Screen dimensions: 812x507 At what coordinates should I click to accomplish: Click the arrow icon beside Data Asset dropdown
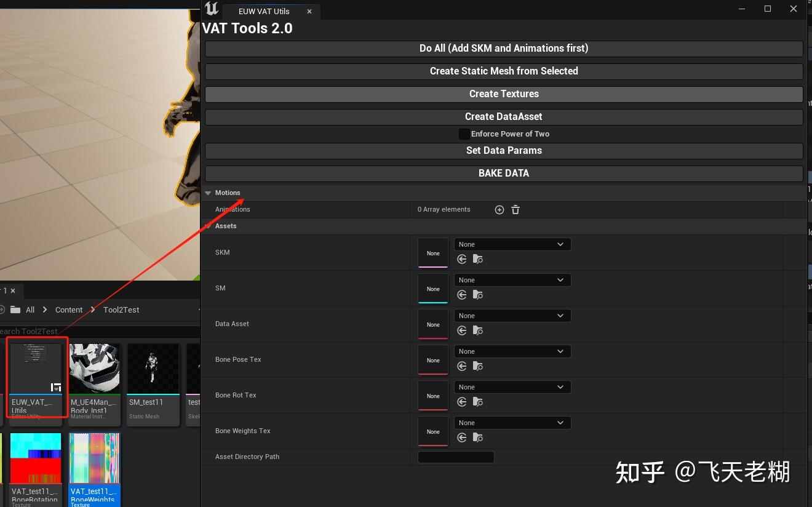coord(461,330)
